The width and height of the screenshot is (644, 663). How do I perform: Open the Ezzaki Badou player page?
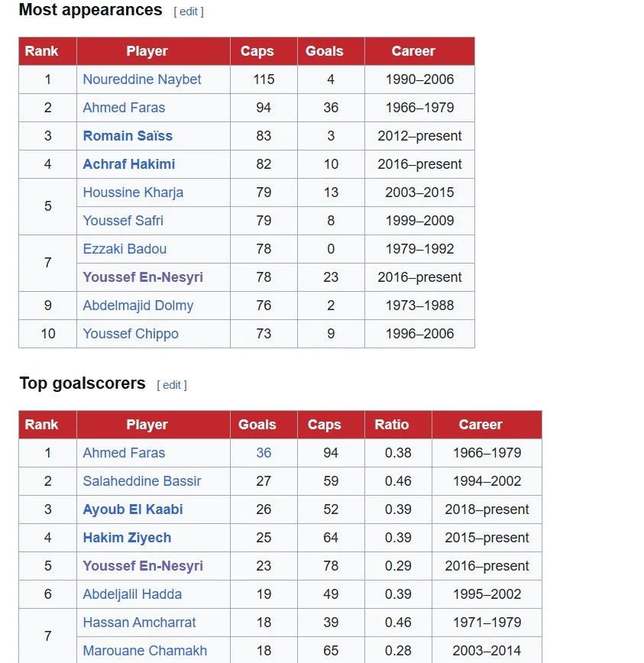[125, 249]
